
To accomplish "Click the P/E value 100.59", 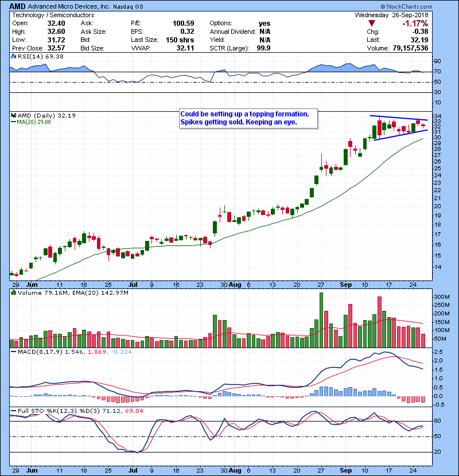I will [183, 24].
